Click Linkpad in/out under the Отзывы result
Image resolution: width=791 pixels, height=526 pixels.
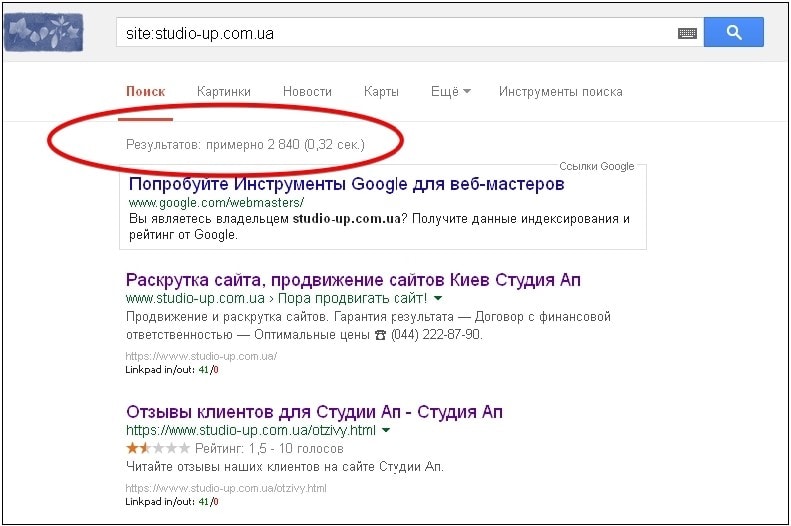(x=172, y=502)
